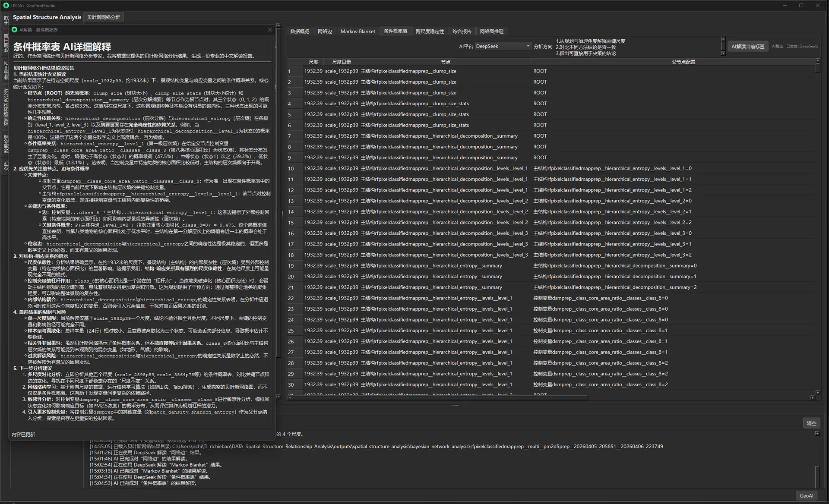
Task: Click the AI解读当前标签 button
Action: (748, 47)
